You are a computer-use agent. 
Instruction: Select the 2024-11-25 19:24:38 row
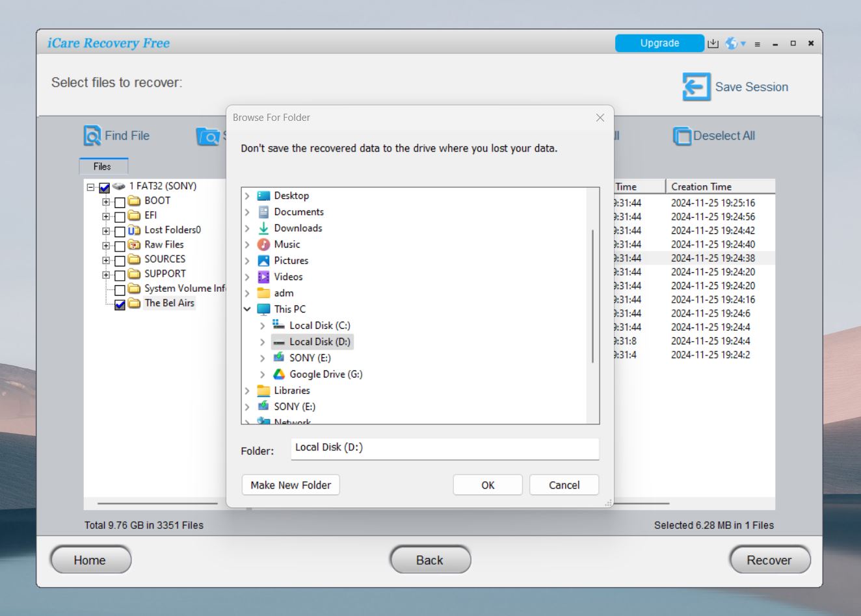[x=695, y=258]
